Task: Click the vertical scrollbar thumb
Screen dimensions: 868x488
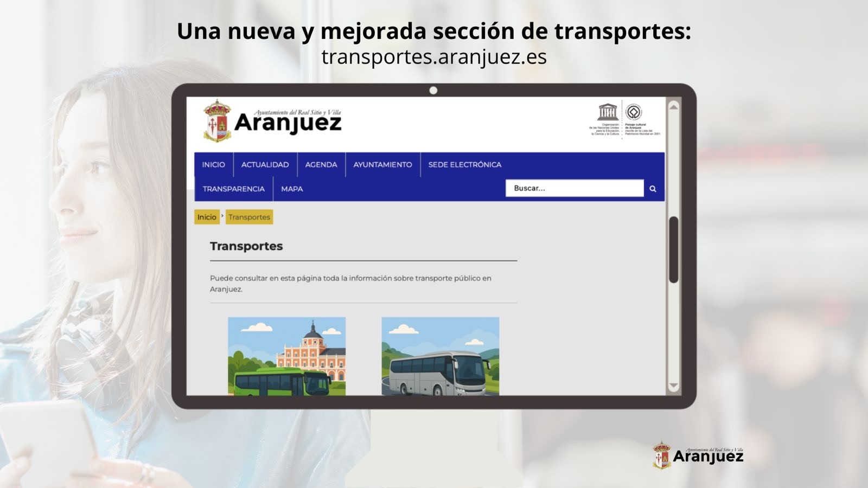Action: point(673,249)
